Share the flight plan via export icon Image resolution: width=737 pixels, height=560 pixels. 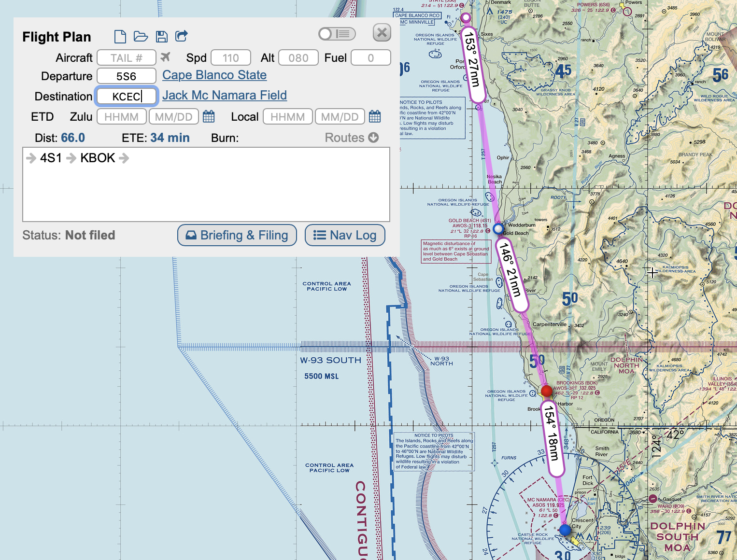coord(182,36)
